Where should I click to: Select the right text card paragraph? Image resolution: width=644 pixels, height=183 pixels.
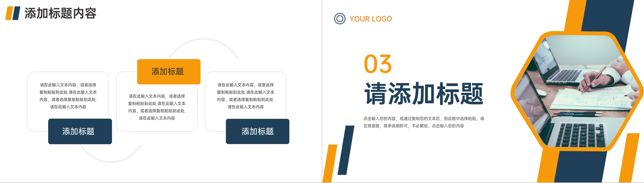(246, 96)
